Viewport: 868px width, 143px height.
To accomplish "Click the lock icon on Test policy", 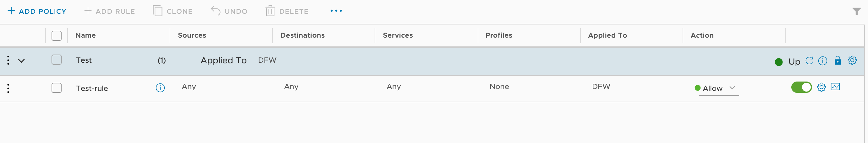I will 838,61.
